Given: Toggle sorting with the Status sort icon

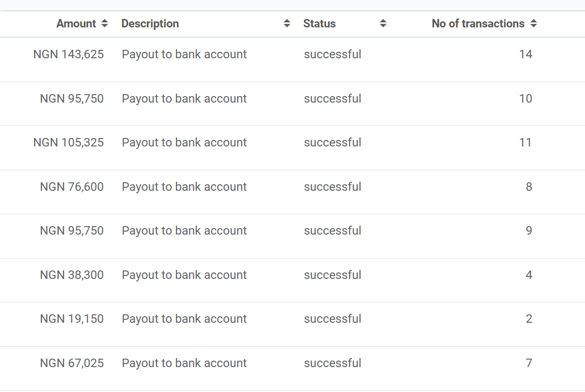Looking at the screenshot, I should (383, 23).
